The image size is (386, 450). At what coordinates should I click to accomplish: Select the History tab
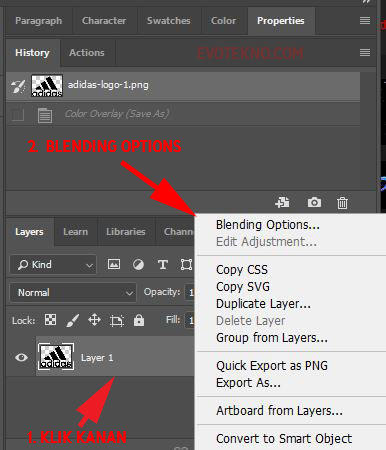pos(32,53)
